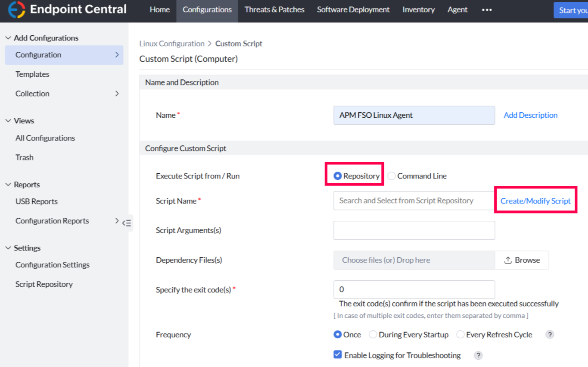Open Templates in the sidebar
The height and width of the screenshot is (367, 588).
coord(32,74)
